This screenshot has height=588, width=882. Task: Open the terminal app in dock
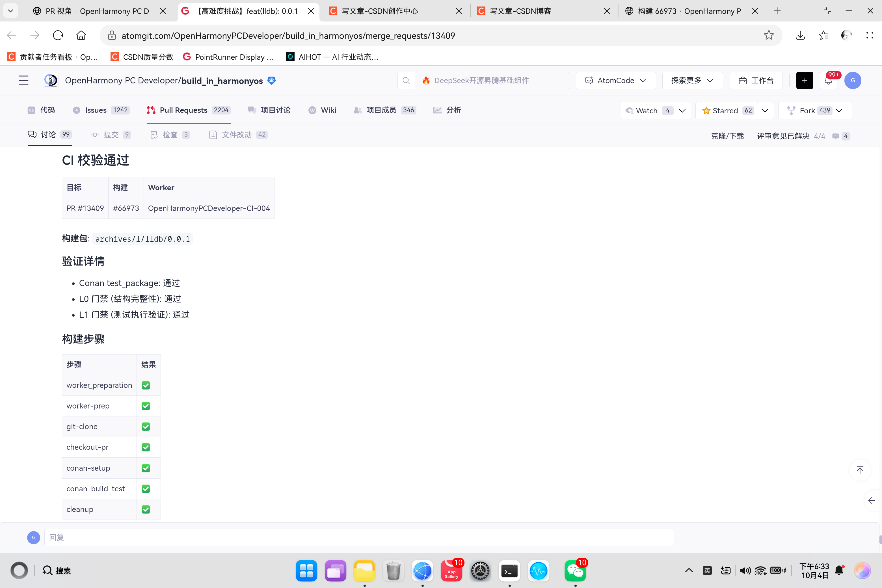(x=509, y=571)
